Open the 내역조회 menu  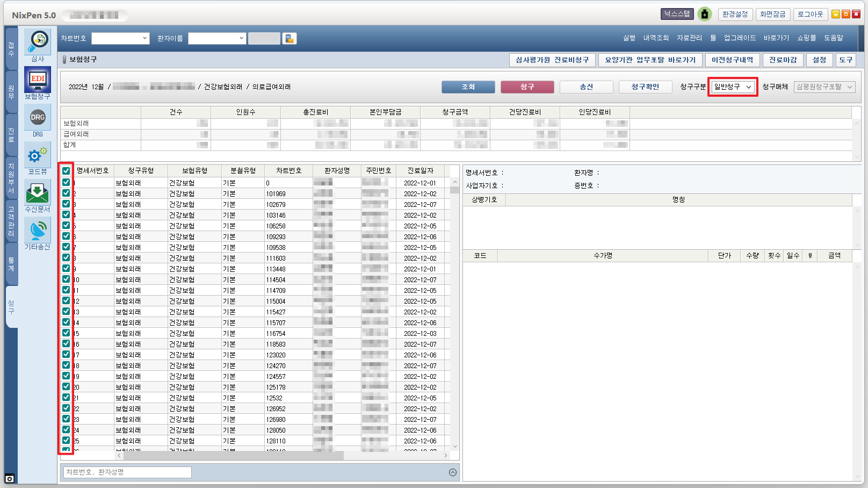[656, 38]
